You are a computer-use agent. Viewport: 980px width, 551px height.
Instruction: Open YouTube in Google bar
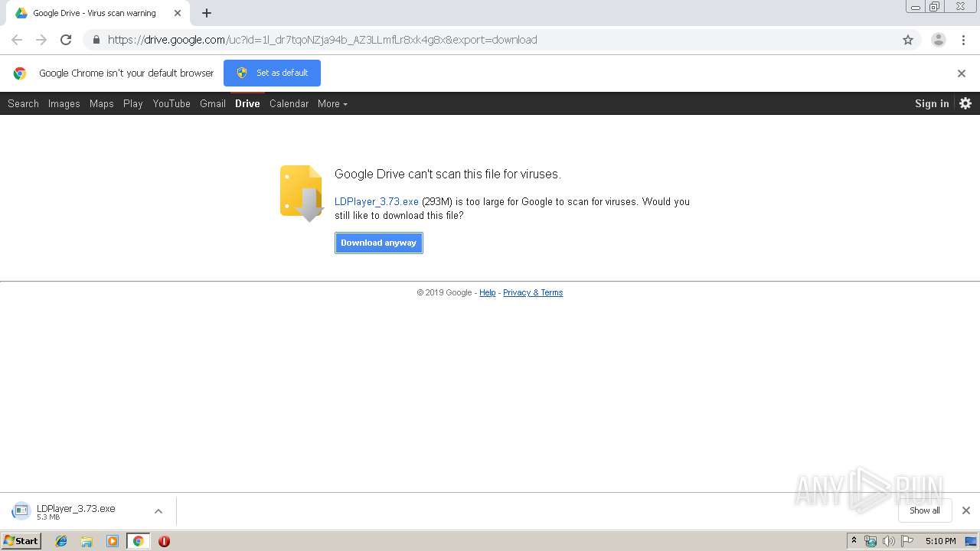[171, 103]
